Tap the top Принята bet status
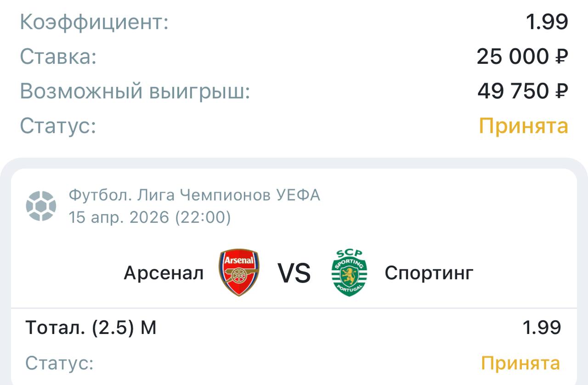This screenshot has width=588, height=385. (524, 126)
